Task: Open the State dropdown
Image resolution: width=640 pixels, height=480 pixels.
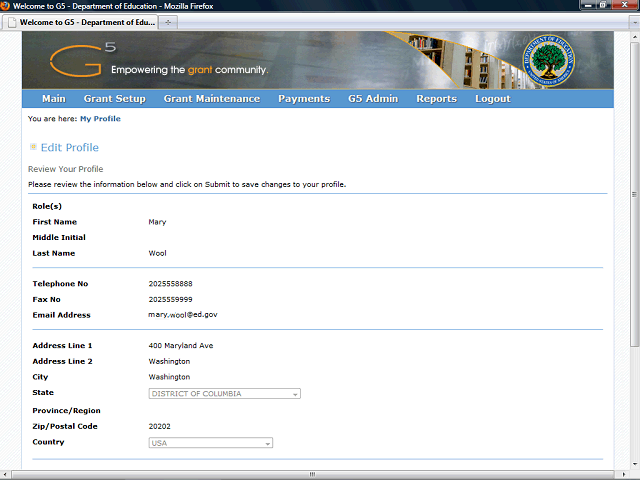Action: 224,394
